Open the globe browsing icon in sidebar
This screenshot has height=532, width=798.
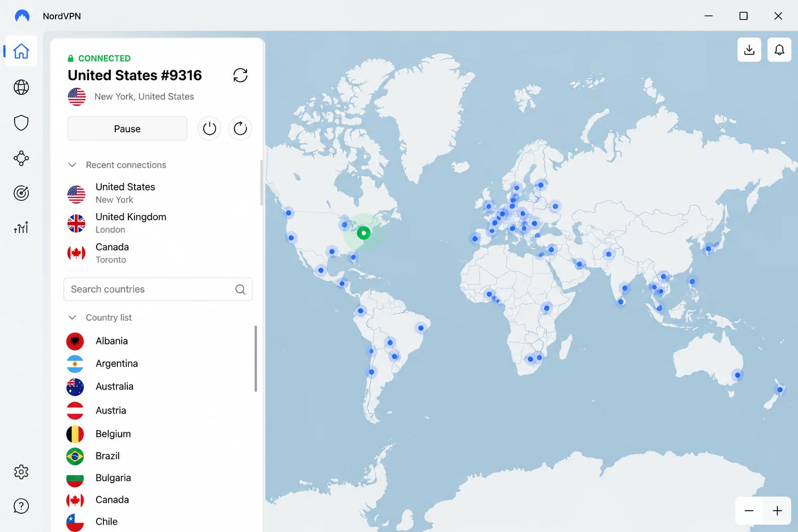click(21, 87)
